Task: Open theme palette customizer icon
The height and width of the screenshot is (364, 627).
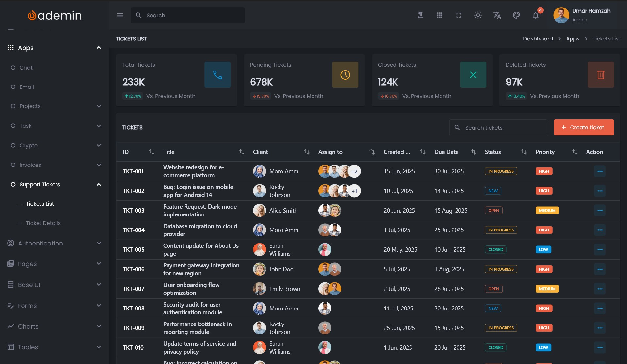Action: [516, 15]
